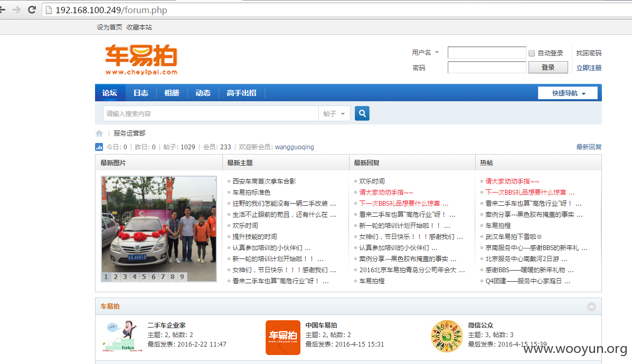This screenshot has width=632, height=364.
Task: Click the 请输入搜索内容 search box
Action: 211,113
